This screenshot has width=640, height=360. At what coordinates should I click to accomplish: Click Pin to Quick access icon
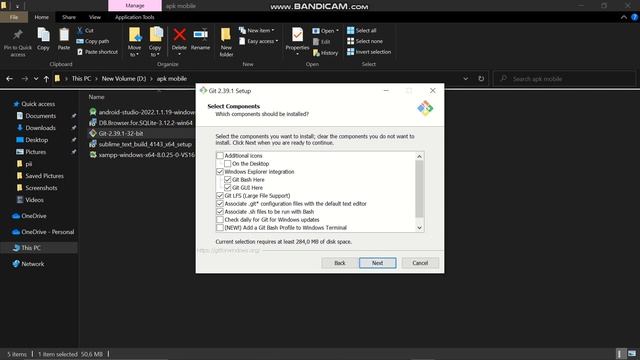(x=18, y=35)
